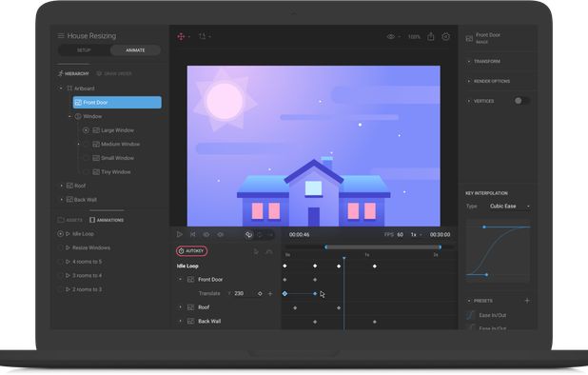The width and height of the screenshot is (588, 375).
Task: Click the hierarchy running-figure icon
Action: pyautogui.click(x=60, y=73)
